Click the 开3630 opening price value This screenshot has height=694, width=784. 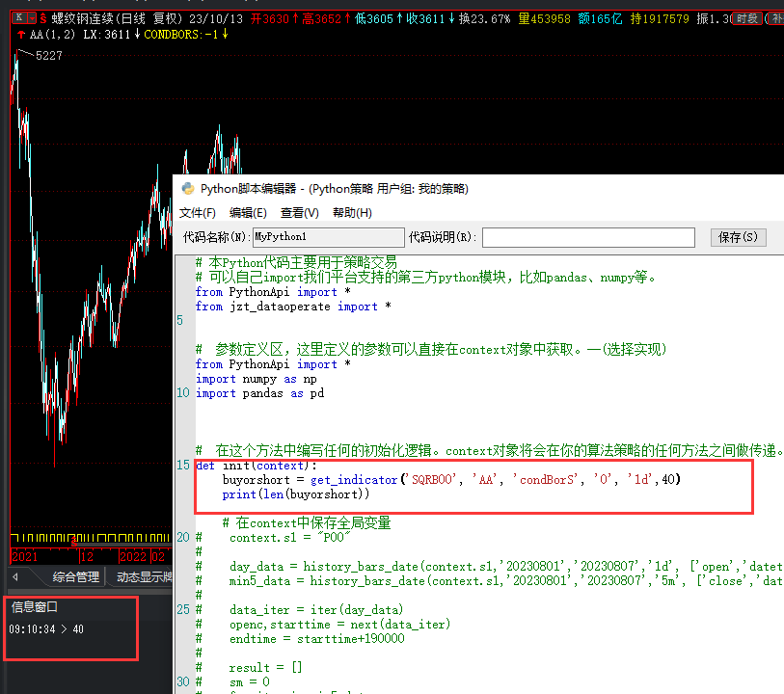(274, 19)
